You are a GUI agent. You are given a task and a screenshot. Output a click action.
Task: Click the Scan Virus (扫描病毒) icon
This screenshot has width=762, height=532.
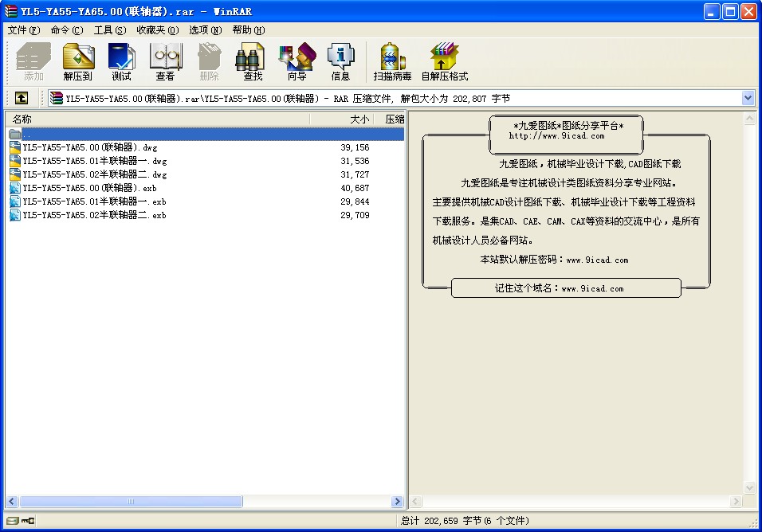coord(393,61)
